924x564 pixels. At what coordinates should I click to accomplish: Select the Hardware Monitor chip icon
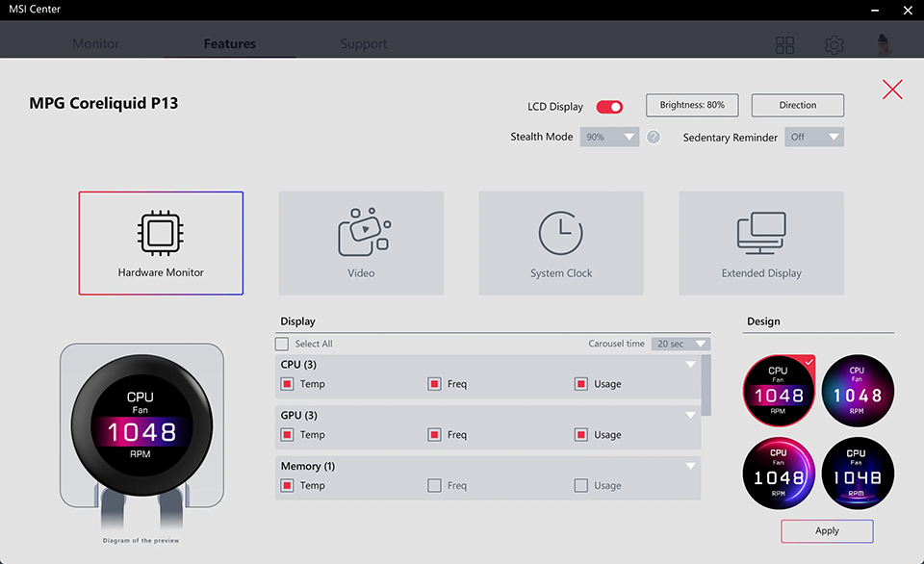click(x=160, y=232)
